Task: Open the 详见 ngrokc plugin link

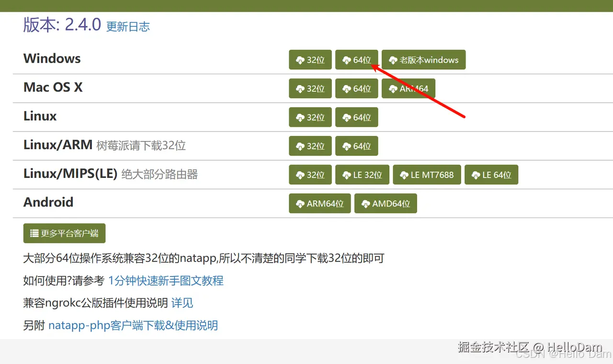Action: (x=182, y=303)
